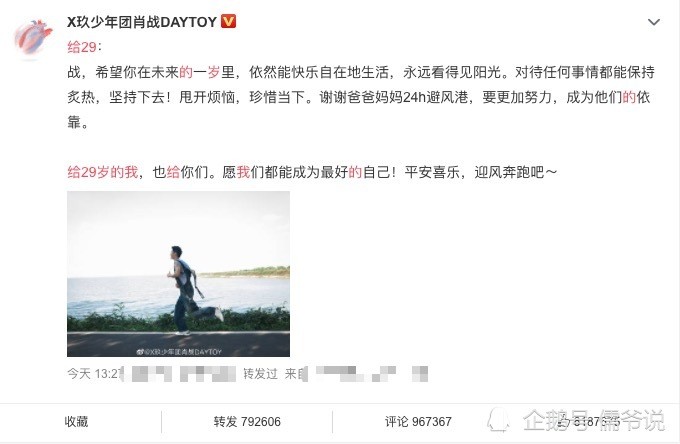
Task: Open 转发 792606 repost tab
Action: tap(247, 421)
